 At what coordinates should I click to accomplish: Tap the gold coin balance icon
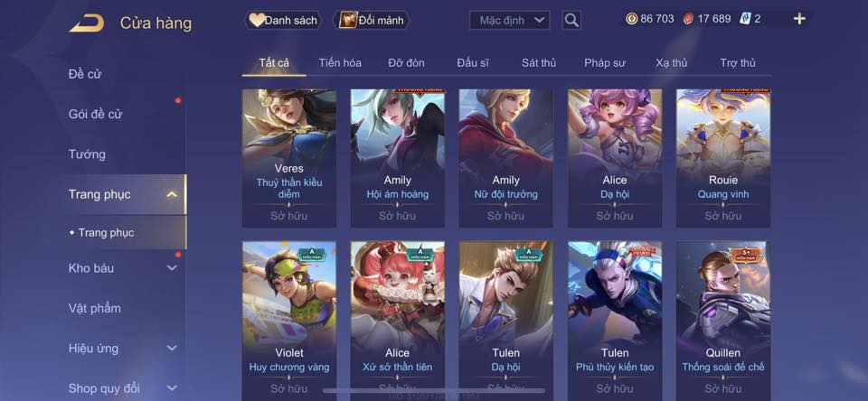pyautogui.click(x=632, y=19)
